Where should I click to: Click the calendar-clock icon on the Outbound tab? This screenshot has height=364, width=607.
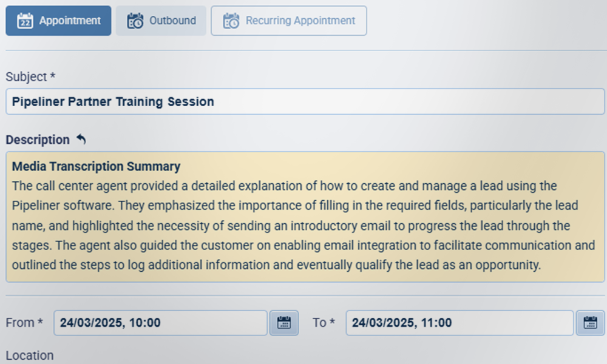[135, 21]
